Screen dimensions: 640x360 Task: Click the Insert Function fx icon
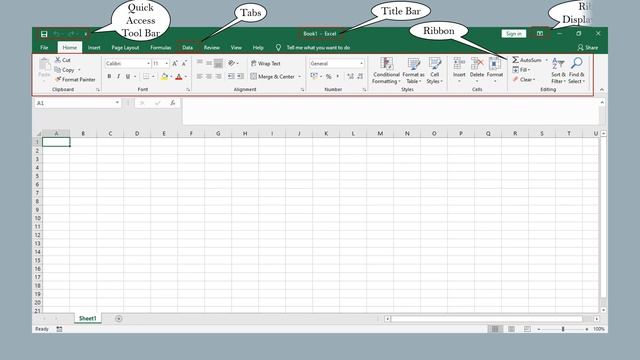pyautogui.click(x=173, y=103)
